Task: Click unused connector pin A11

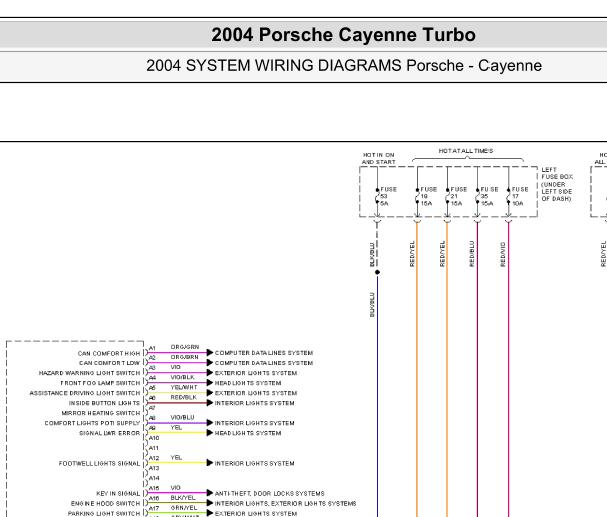Action: coord(154,448)
